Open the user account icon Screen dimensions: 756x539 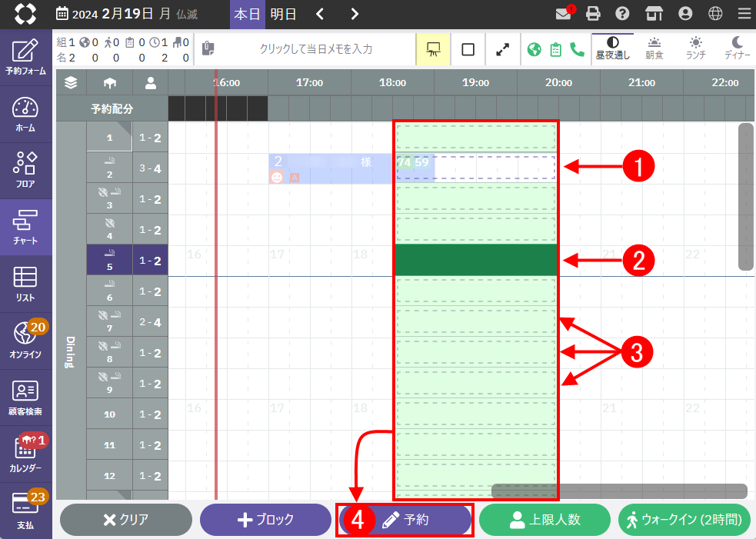pos(685,13)
